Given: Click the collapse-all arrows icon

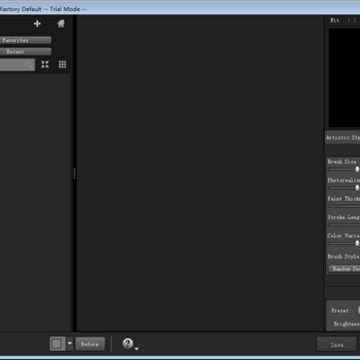Looking at the screenshot, I should click(45, 64).
